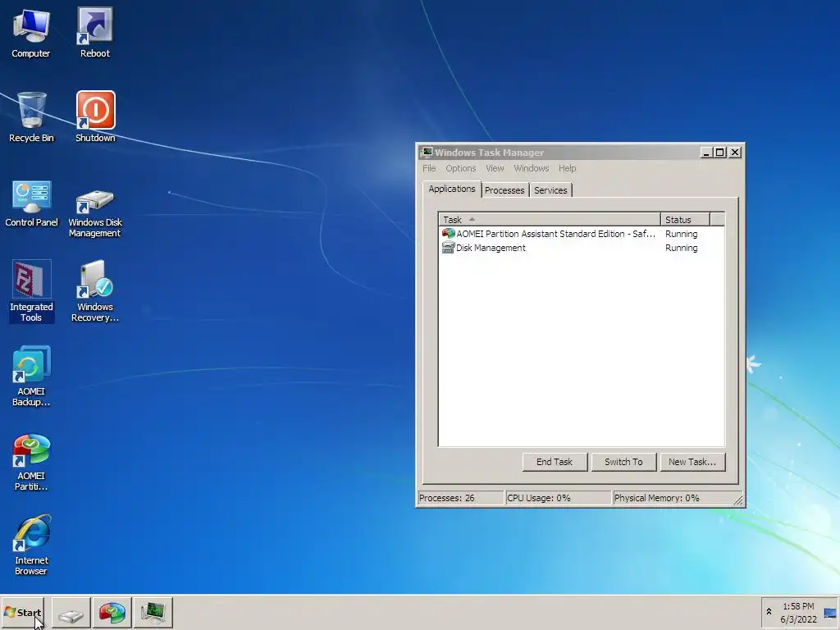
Task: Click the Disk Management task icon in list
Action: pyautogui.click(x=448, y=248)
